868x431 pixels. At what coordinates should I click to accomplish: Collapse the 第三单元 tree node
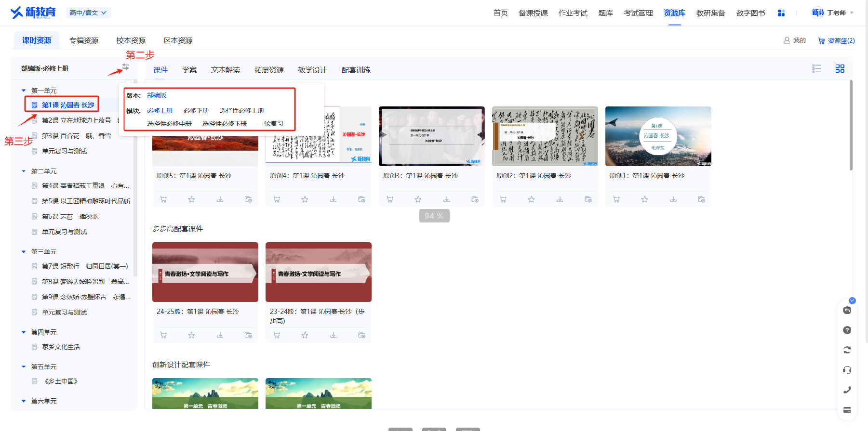click(24, 251)
